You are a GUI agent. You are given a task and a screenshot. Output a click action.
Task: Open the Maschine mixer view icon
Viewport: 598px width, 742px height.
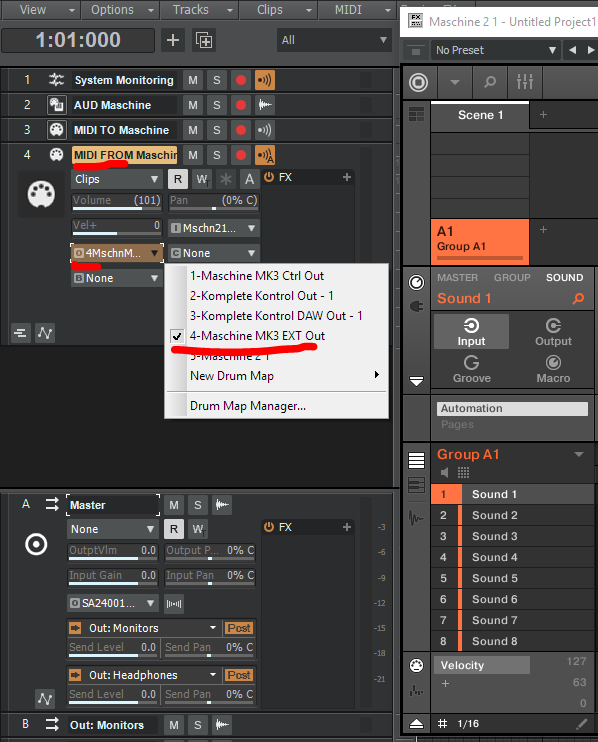[525, 82]
